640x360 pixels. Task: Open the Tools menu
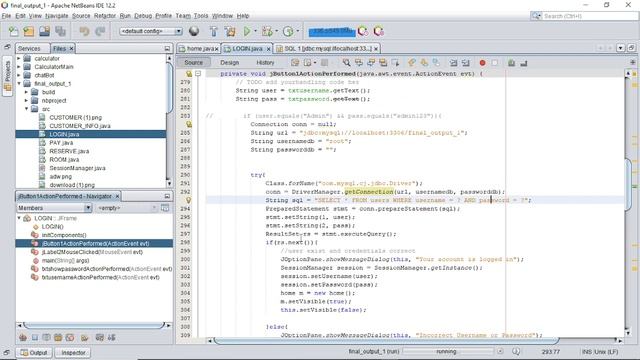(201, 16)
